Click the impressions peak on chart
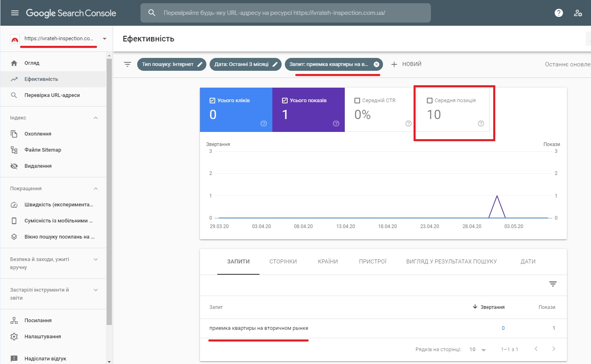The height and width of the screenshot is (364, 591). coord(497,196)
